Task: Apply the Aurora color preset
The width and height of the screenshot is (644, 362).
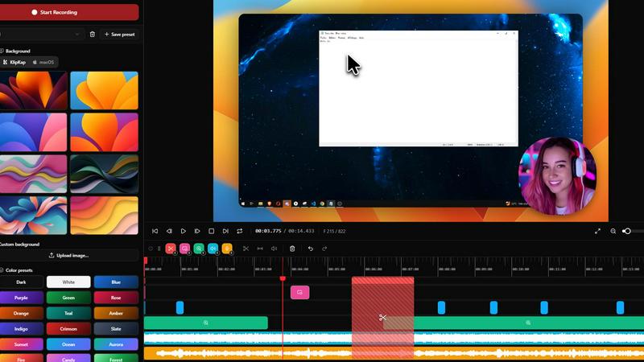Action: 116,344
